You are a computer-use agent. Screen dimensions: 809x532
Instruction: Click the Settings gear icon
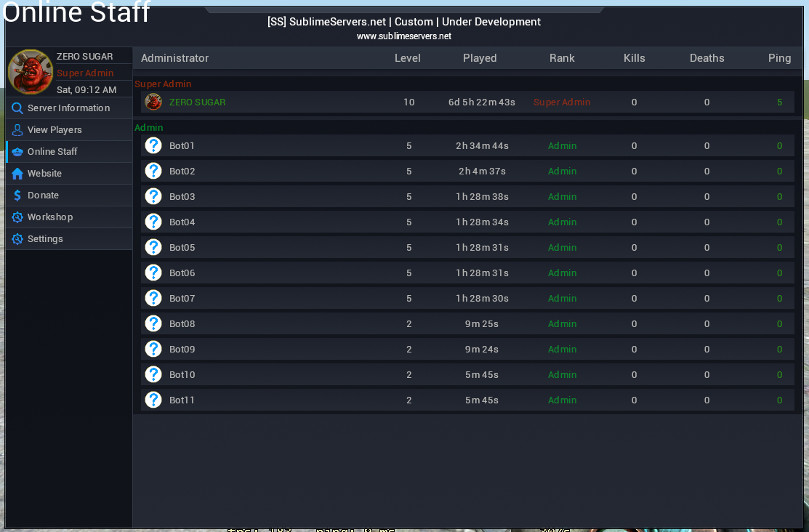tap(17, 239)
